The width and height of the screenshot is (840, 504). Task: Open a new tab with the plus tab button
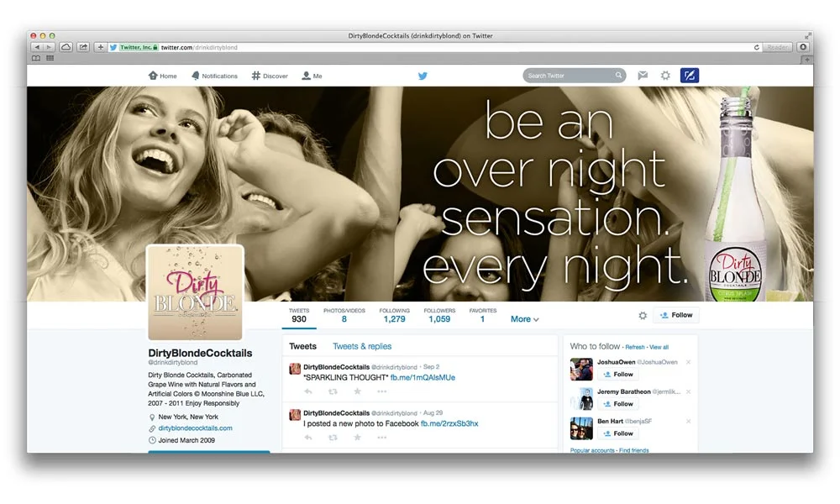[x=807, y=59]
